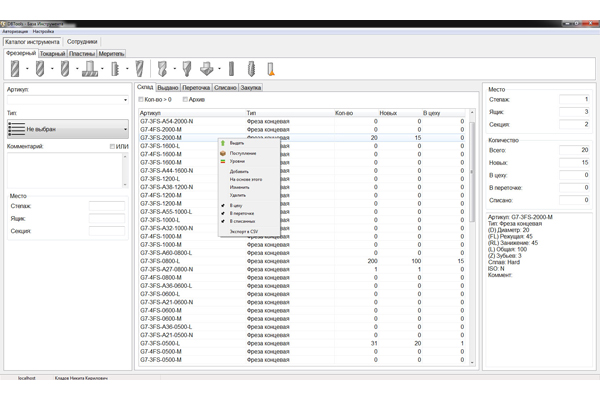The width and height of the screenshot is (600, 400).
Task: Open the Настройка menu
Action: 43,31
